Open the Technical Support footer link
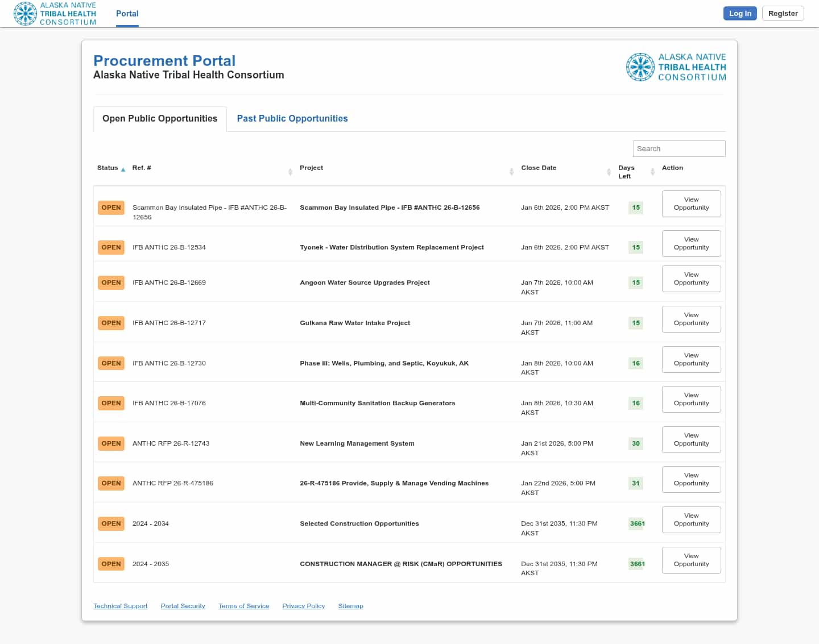Screen dimensions: 819x644 pyautogui.click(x=120, y=606)
